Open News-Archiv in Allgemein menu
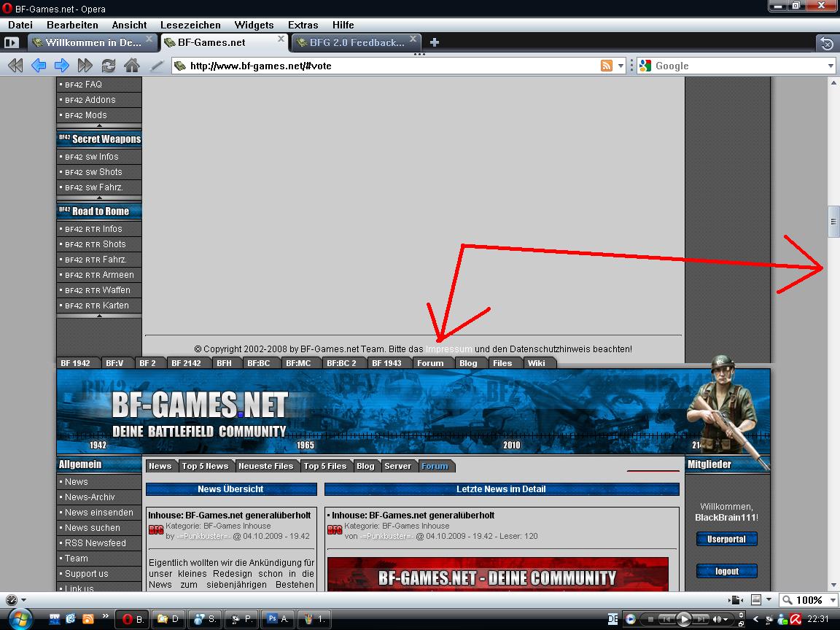The width and height of the screenshot is (840, 630). coord(99,497)
